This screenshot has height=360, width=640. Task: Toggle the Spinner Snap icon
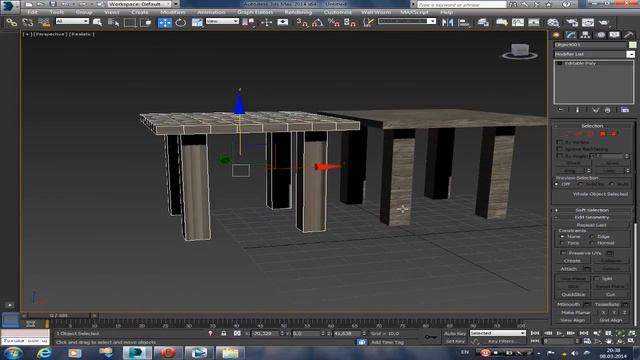pos(350,22)
